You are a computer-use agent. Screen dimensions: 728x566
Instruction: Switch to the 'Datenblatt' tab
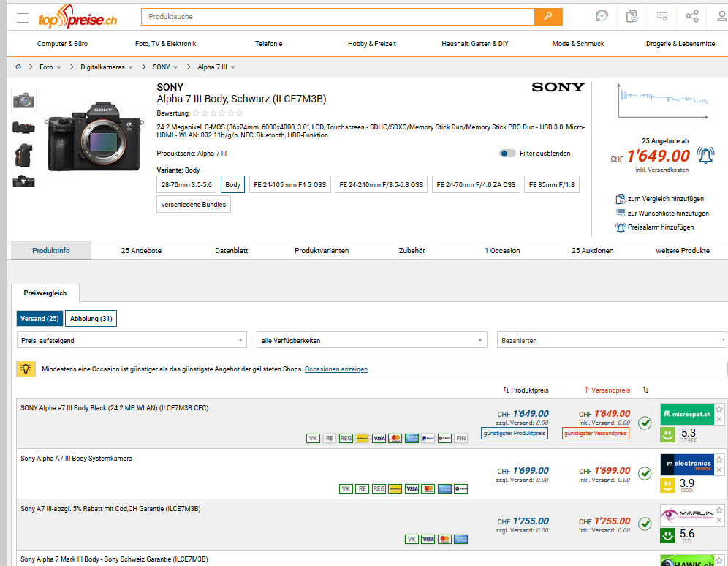pyautogui.click(x=231, y=251)
